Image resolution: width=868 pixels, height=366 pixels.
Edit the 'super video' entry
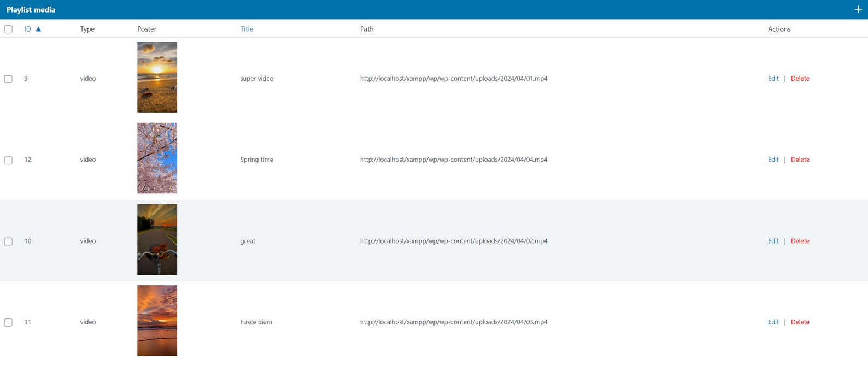(x=773, y=79)
